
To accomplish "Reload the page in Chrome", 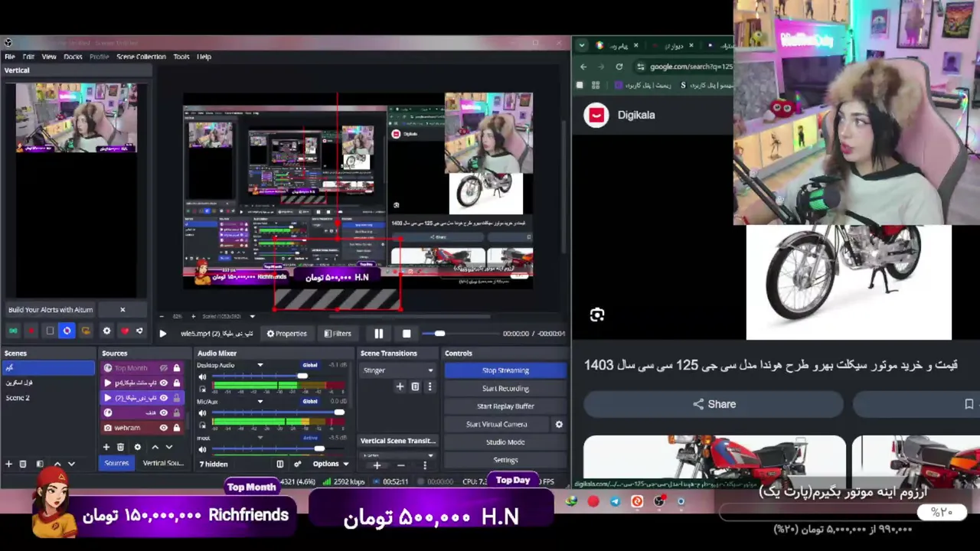I will coord(619,67).
